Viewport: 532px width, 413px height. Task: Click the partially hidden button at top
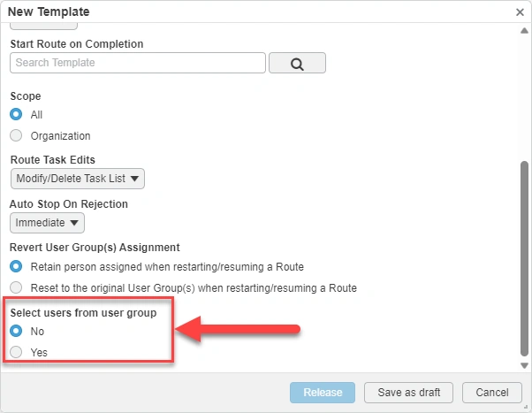point(44,27)
